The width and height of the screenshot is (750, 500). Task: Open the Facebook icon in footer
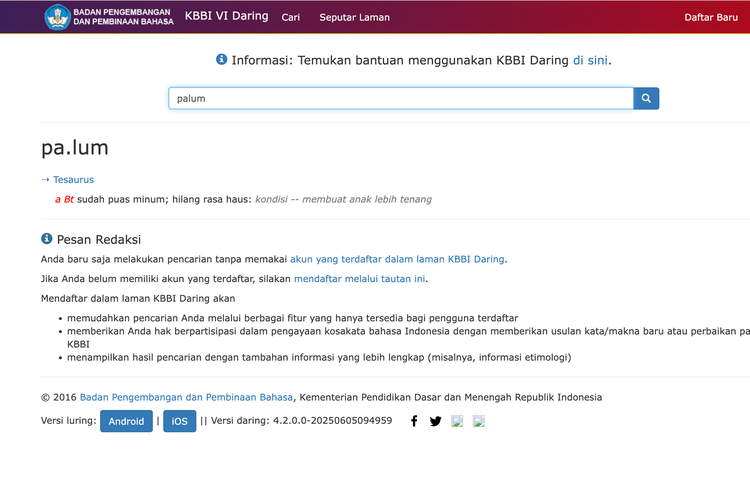tap(414, 421)
